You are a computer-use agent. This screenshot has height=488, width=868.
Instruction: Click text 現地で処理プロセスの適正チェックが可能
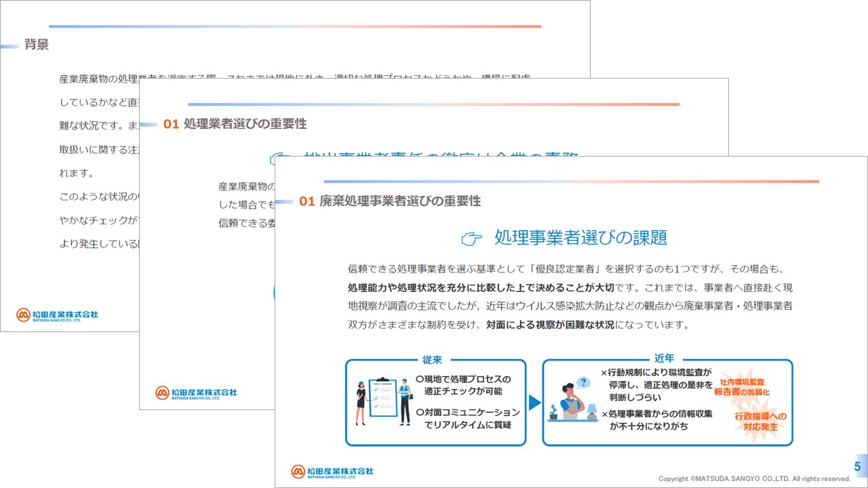tap(464, 385)
